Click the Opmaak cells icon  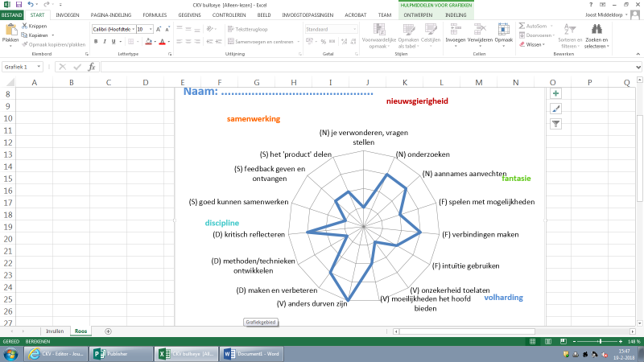point(504,31)
